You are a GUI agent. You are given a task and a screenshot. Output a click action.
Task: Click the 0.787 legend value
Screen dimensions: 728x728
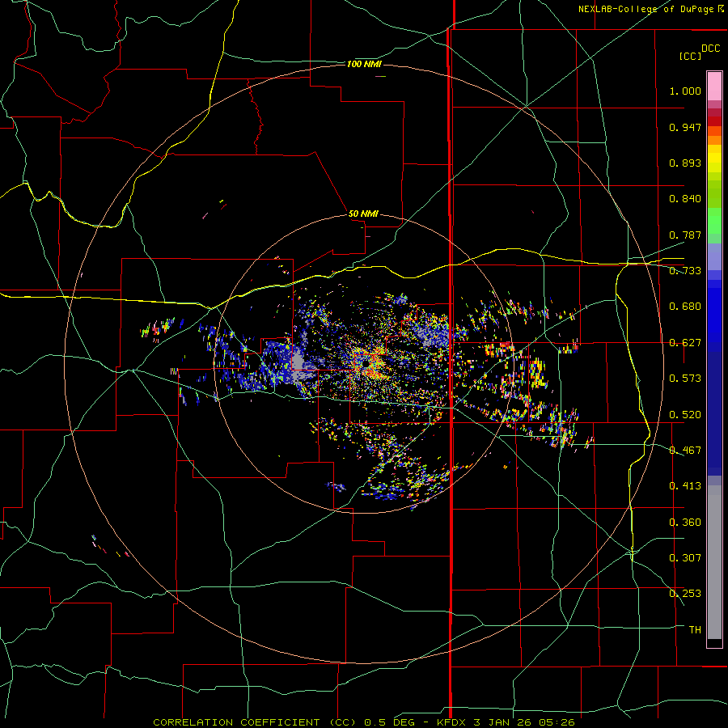pyautogui.click(x=685, y=235)
